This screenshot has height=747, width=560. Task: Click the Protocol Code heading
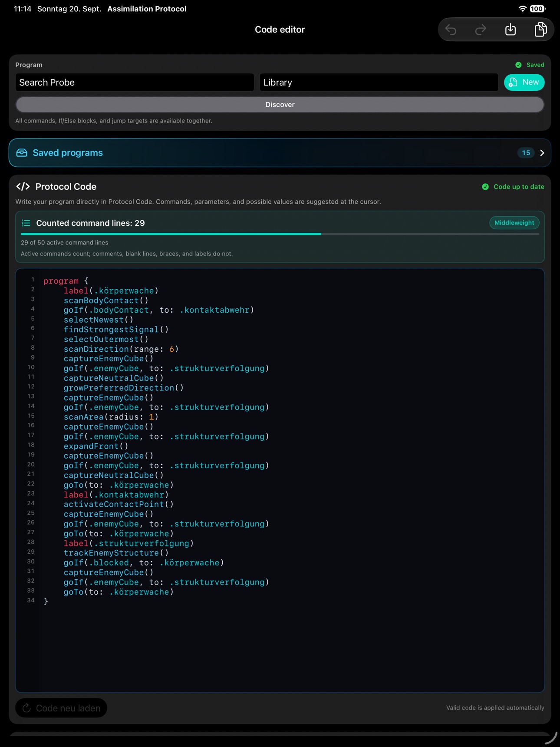click(x=66, y=187)
